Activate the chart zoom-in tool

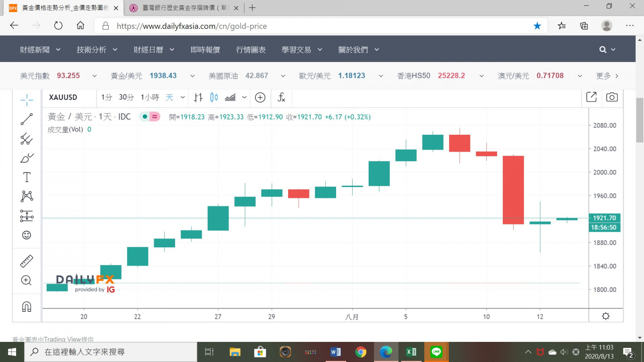(x=27, y=280)
